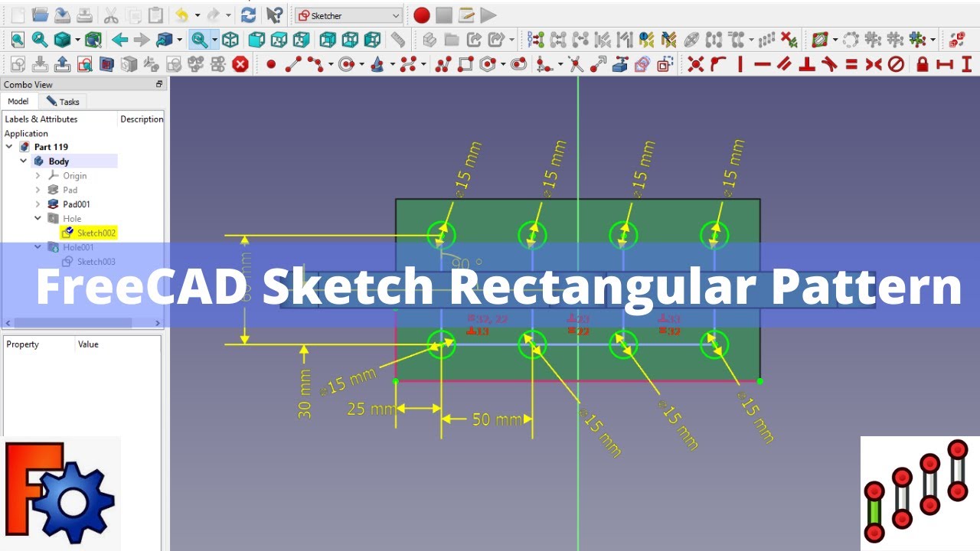Screen dimensions: 980x551
Task: Select the DOF solver elements icon
Action: 535,39
